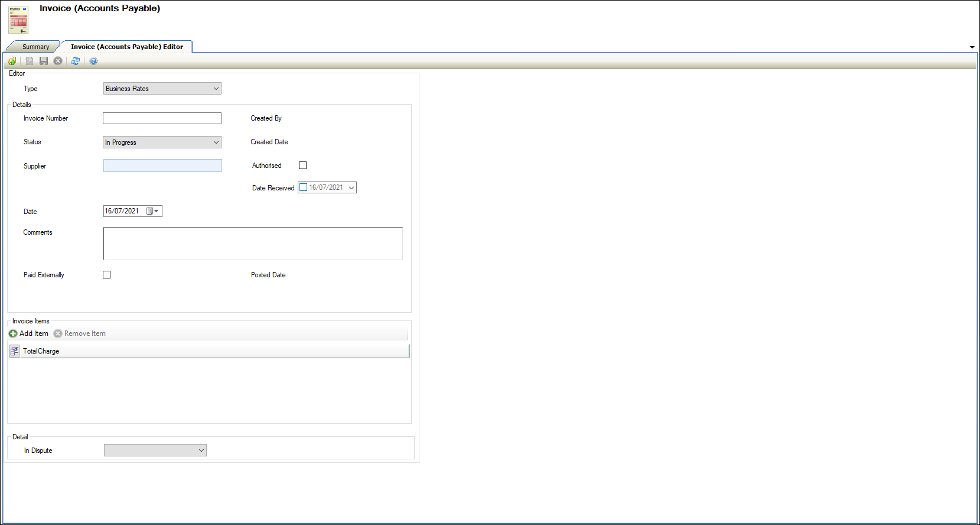Open the In Dispute dropdown
The width and height of the screenshot is (980, 525).
(x=201, y=451)
